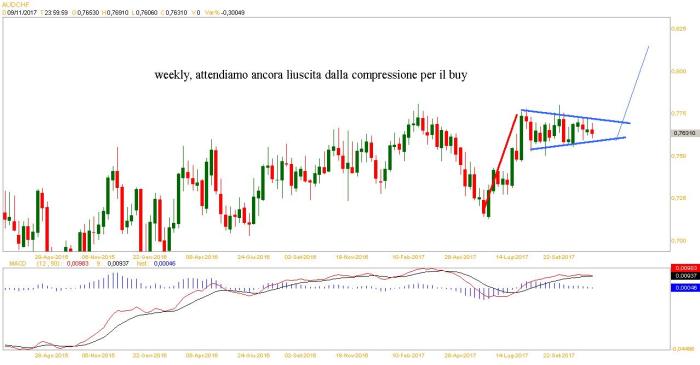Click the 0,750 price level on scale
This screenshot has height=365, width=700.
pos(679,156)
